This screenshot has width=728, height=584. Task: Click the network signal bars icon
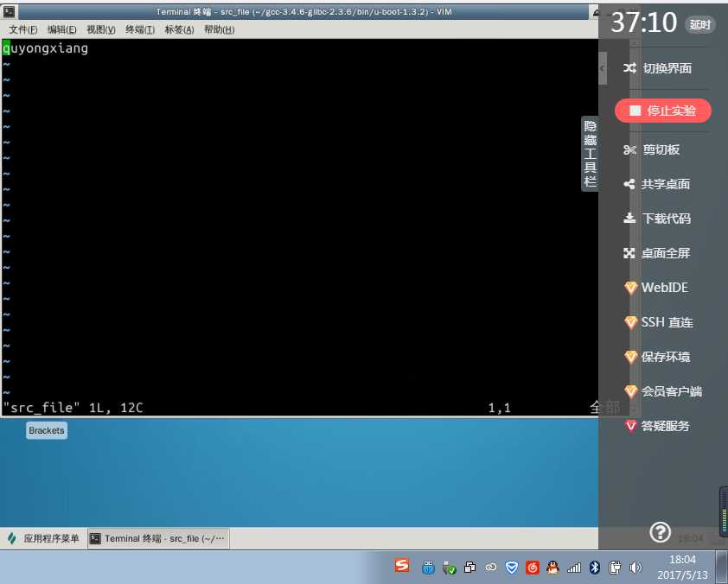point(574,567)
